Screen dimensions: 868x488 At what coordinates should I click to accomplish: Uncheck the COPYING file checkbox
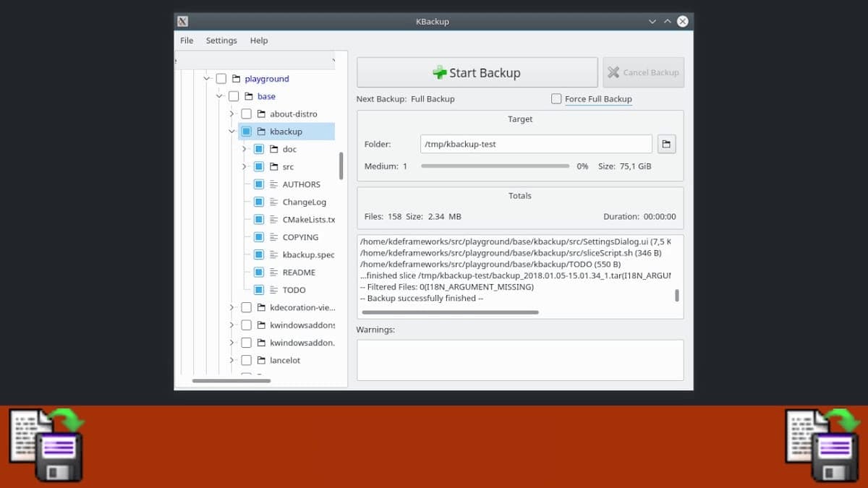pyautogui.click(x=259, y=237)
